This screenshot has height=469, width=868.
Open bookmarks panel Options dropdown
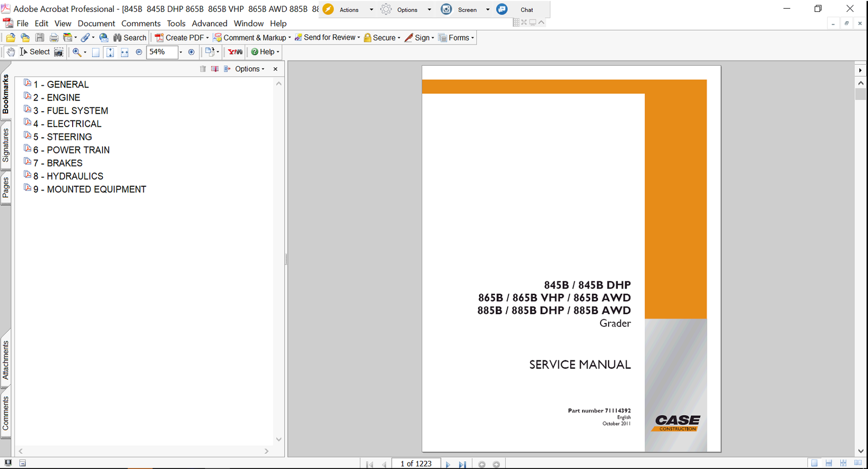[x=250, y=69]
